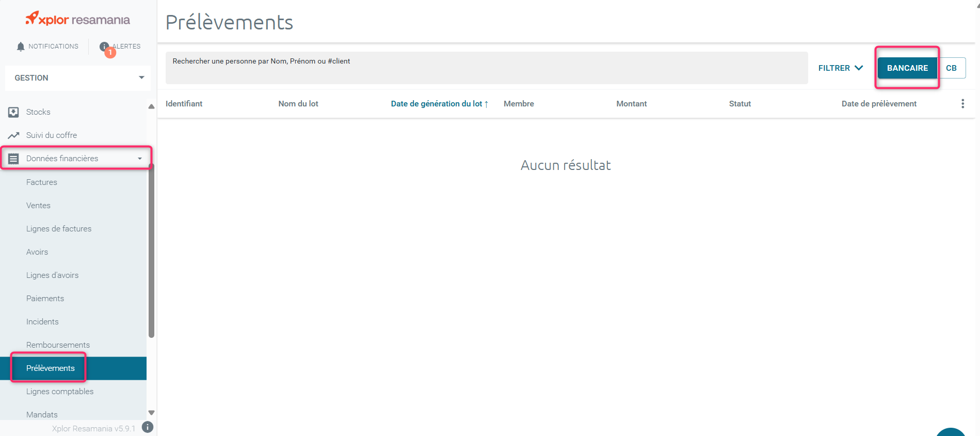Image resolution: width=980 pixels, height=436 pixels.
Task: Open Lignes d'avoirs
Action: [x=53, y=275]
